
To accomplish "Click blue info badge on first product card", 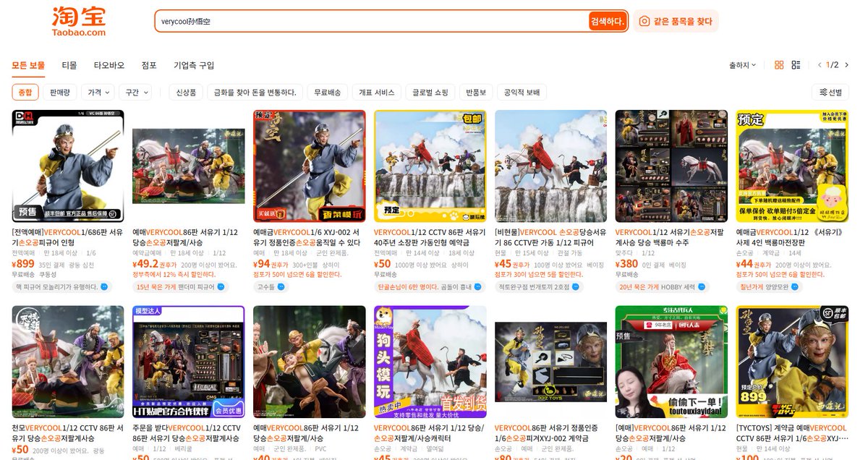I will [103, 286].
